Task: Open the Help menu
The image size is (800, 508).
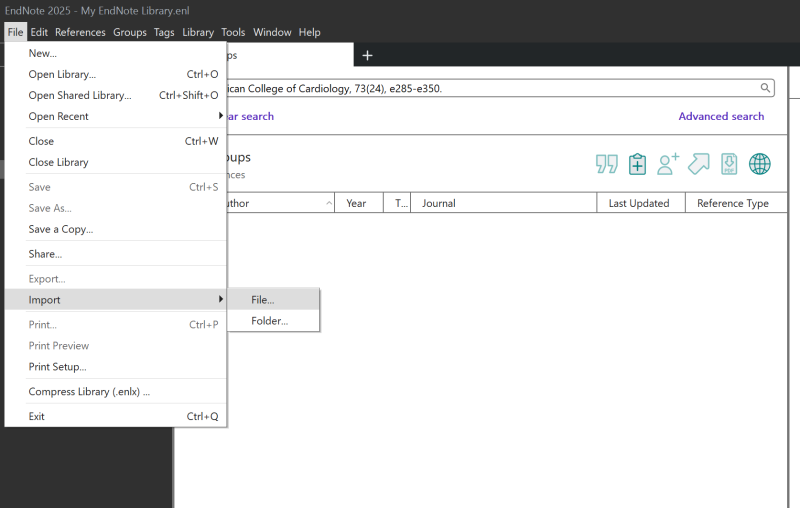Action: [309, 32]
